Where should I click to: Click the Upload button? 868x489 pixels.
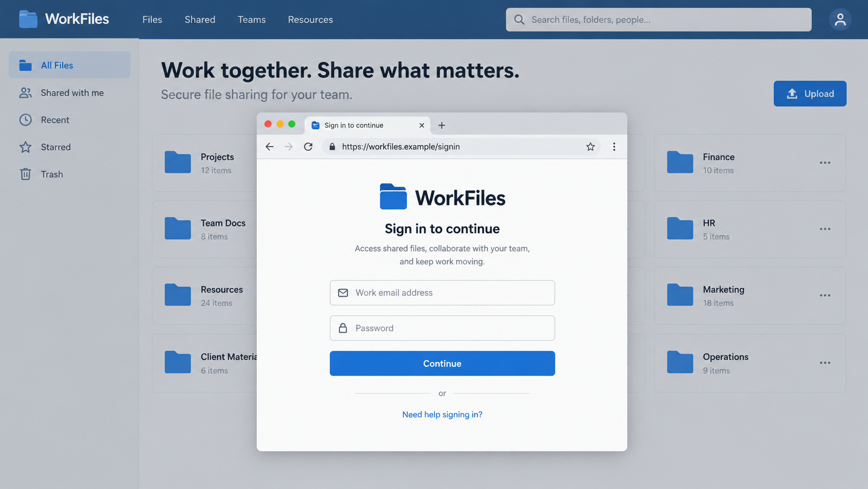810,94
